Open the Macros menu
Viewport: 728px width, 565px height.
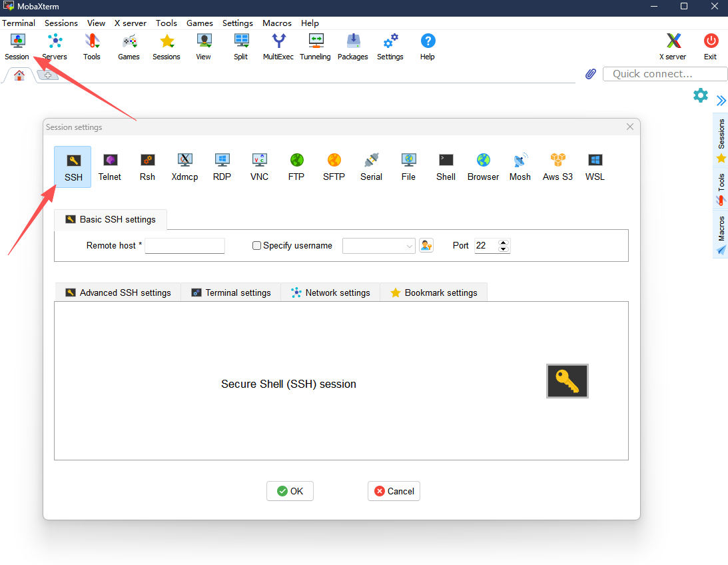(277, 23)
